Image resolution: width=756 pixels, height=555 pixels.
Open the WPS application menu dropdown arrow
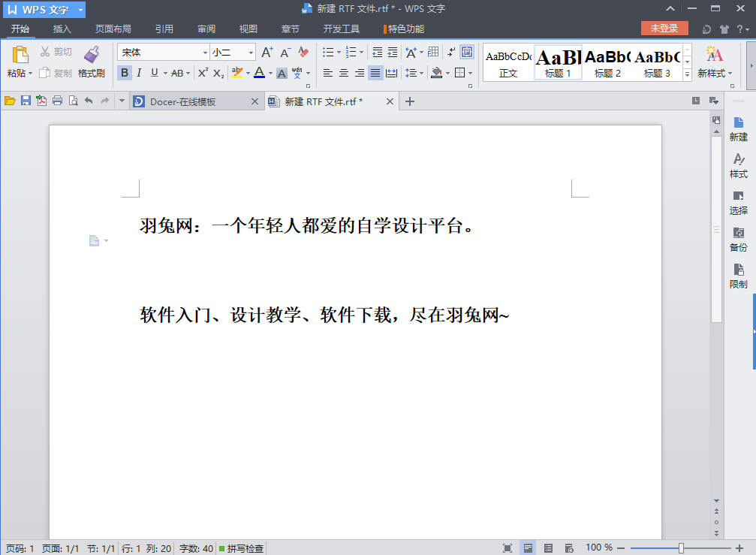pyautogui.click(x=80, y=10)
